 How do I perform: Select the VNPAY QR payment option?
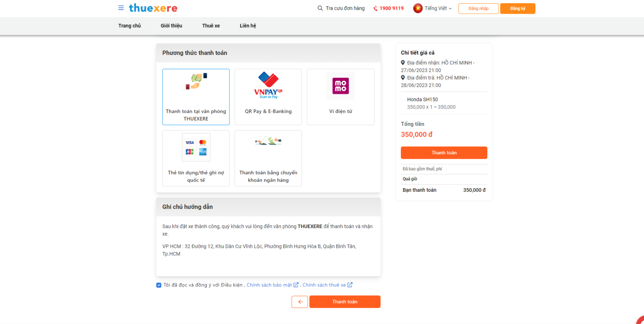[x=268, y=97]
